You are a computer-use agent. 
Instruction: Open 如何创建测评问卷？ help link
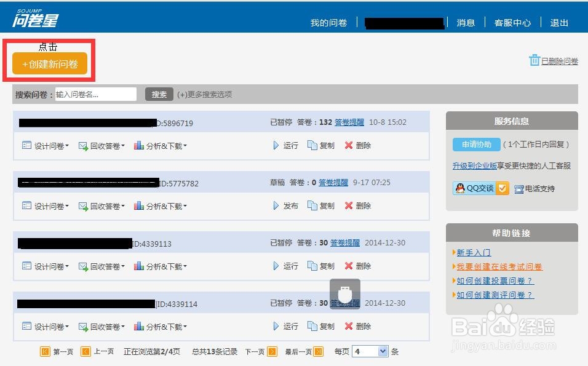[495, 295]
